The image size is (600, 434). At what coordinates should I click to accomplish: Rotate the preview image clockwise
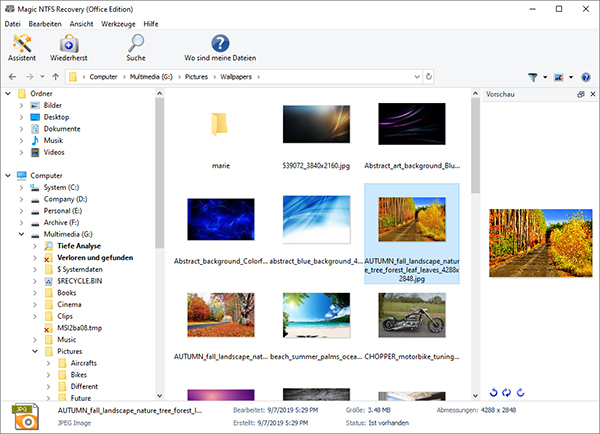(x=520, y=392)
